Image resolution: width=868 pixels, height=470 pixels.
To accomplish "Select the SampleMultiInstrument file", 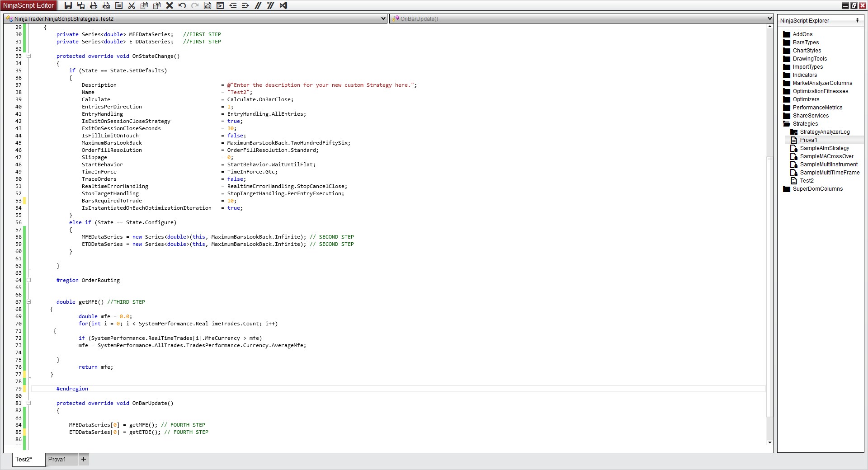I will pos(829,164).
